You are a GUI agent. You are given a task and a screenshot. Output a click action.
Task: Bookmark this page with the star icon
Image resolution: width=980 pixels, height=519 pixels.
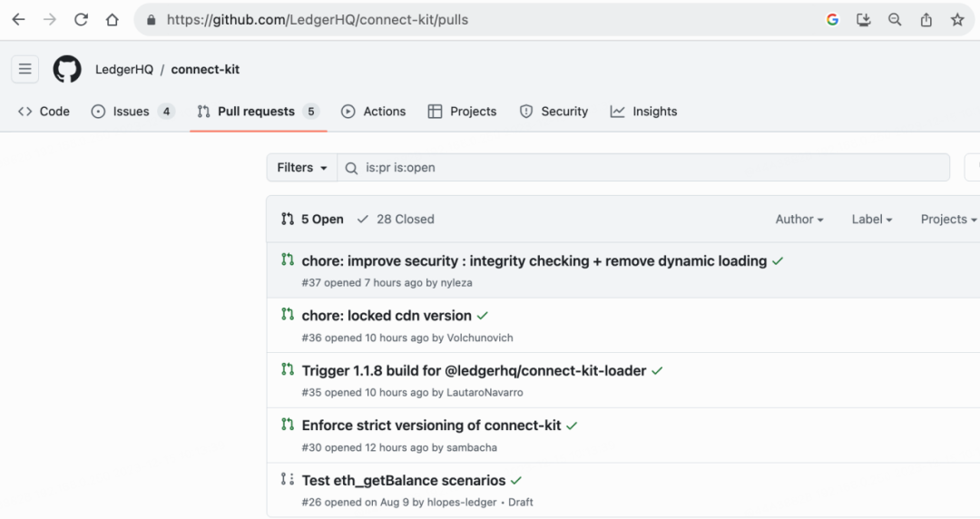pos(956,19)
